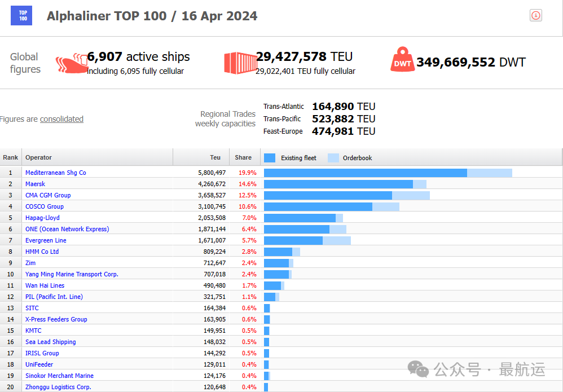Open Mediterranean Shg Co operator link

(56, 173)
